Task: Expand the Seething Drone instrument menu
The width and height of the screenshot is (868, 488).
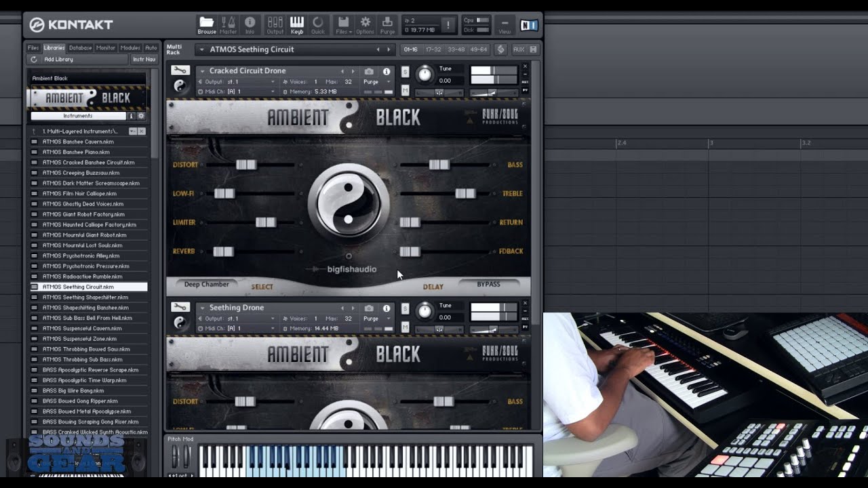Action: pyautogui.click(x=201, y=308)
